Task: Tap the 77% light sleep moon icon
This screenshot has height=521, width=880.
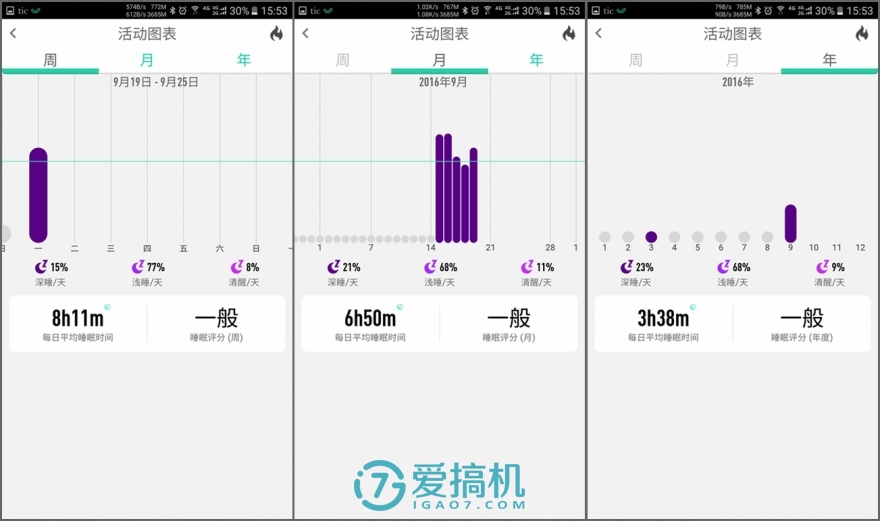Action: coord(138,267)
